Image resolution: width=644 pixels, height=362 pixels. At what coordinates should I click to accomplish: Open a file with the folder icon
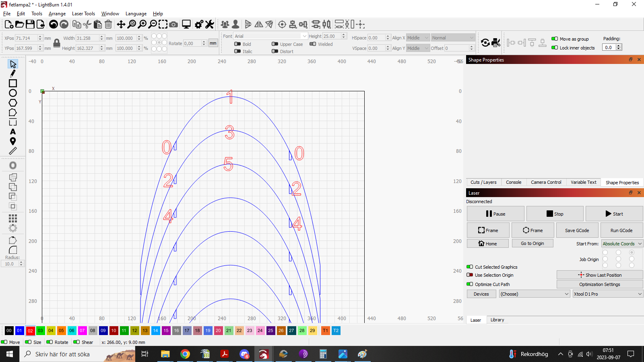(x=19, y=25)
